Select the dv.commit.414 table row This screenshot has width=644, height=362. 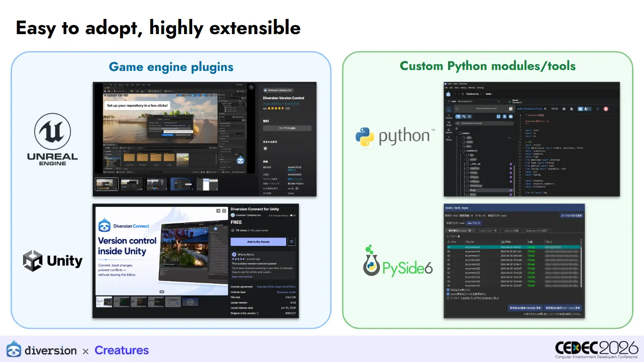[514, 251]
